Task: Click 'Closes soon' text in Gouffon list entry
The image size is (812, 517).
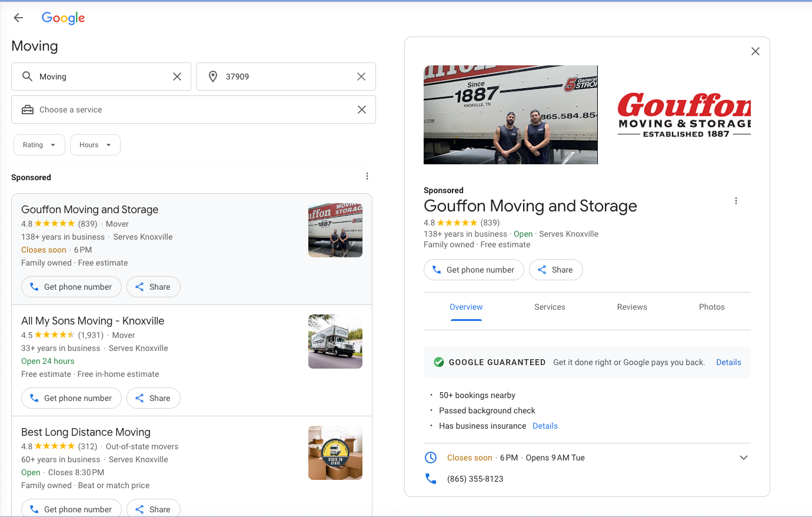Action: (44, 250)
